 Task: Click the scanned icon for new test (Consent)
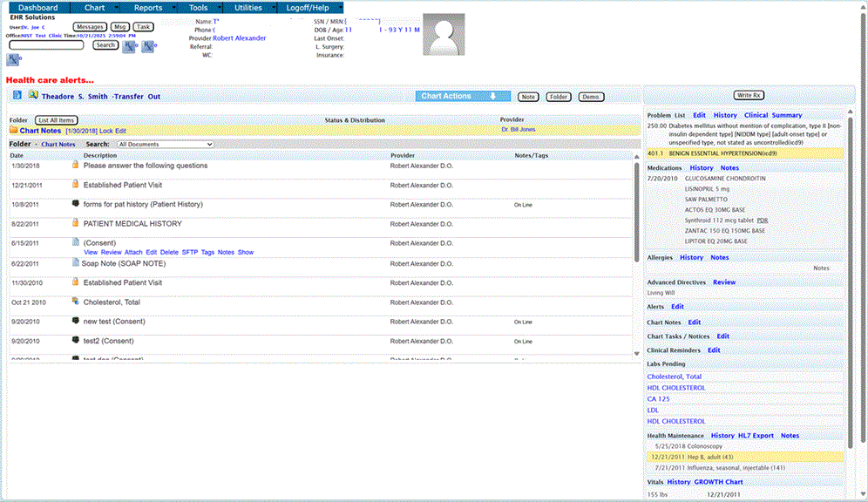76,322
